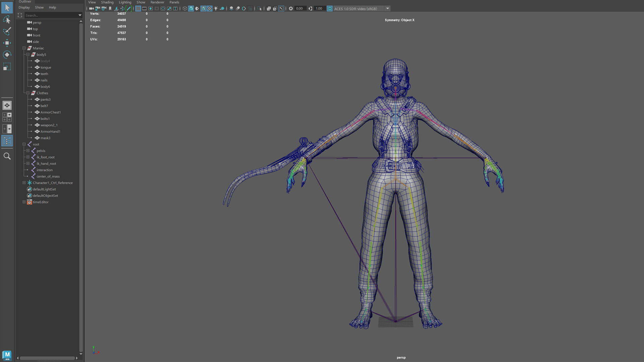Image resolution: width=644 pixels, height=362 pixels.
Task: Activate the Scale tool
Action: [x=7, y=66]
